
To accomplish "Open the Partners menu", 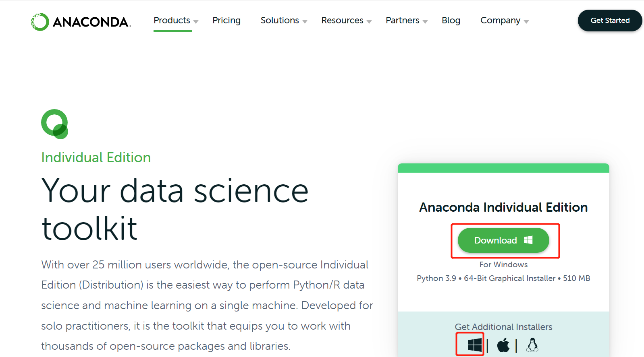I will click(402, 21).
